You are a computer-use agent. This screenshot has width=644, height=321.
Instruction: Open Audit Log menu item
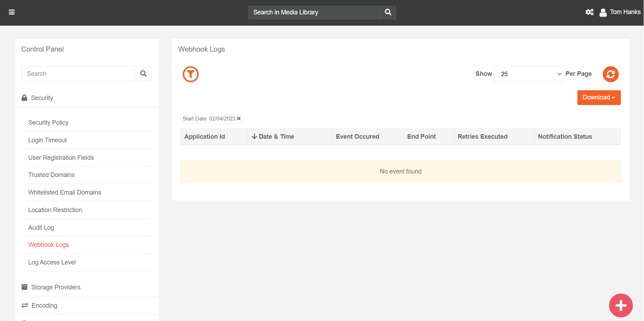tap(41, 228)
